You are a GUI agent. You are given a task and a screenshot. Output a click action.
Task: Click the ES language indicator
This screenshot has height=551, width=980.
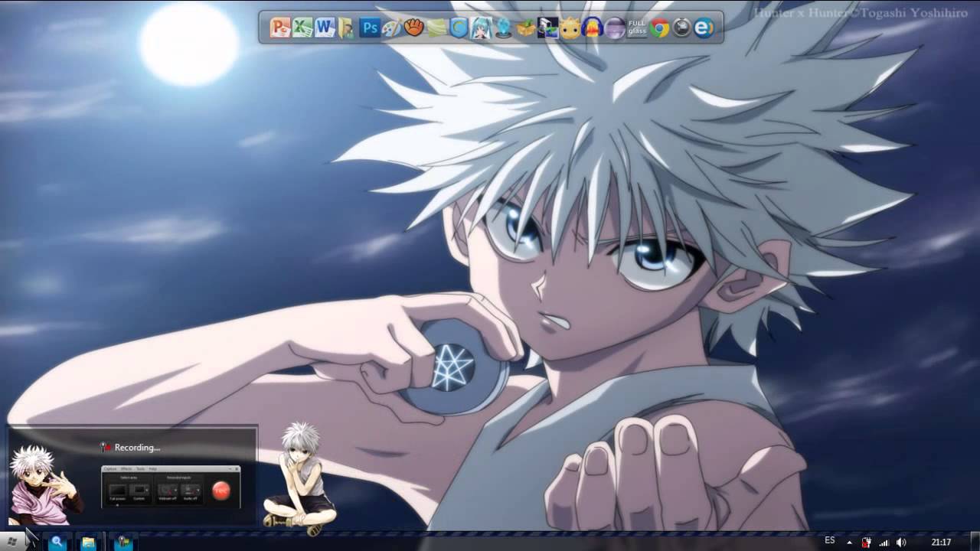[x=830, y=540]
